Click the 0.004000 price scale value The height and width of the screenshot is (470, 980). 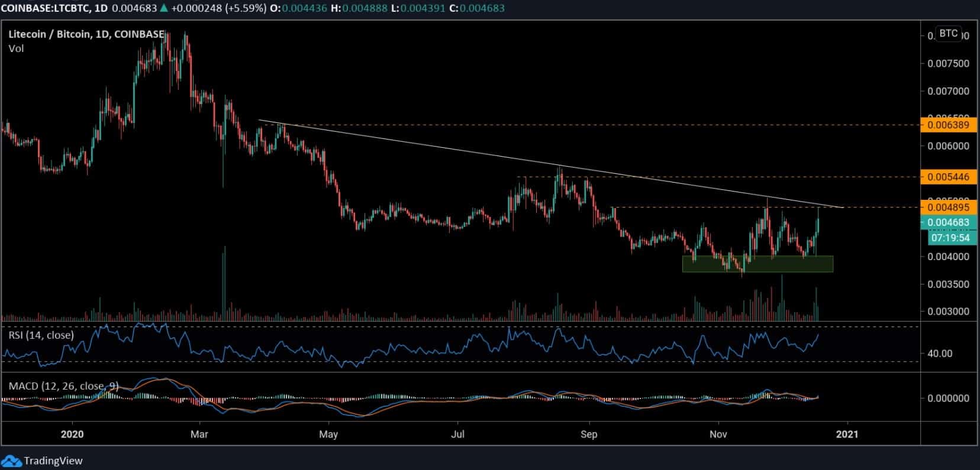click(x=948, y=257)
